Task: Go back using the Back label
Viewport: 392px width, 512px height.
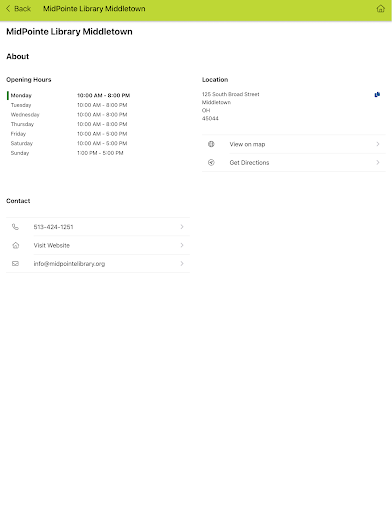Action: click(x=22, y=9)
